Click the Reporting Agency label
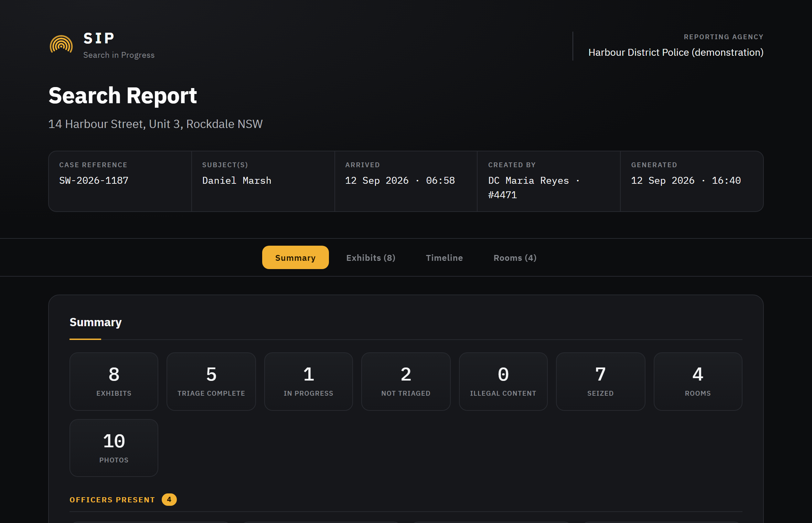This screenshot has height=523, width=812. (x=724, y=37)
